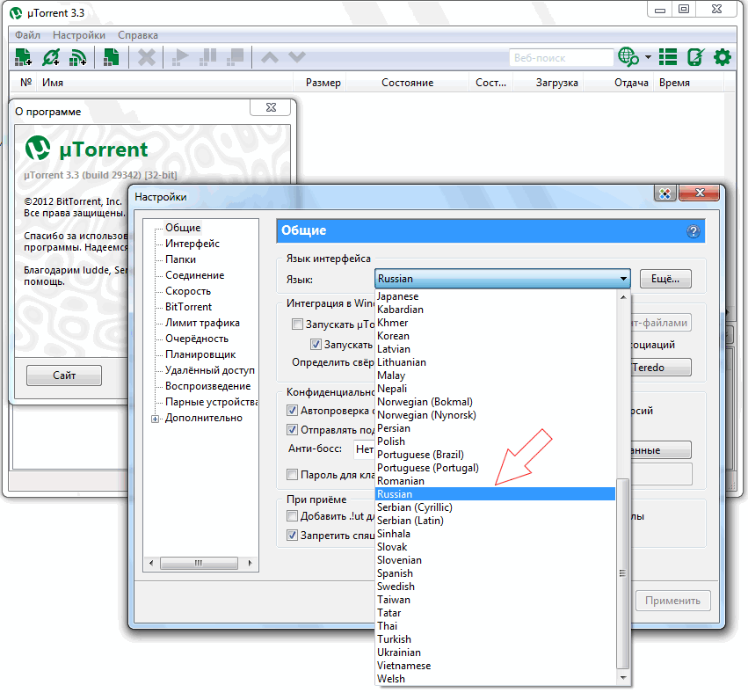Toggle Отправлять checkbox
Screen dimensions: 748x700
(x=292, y=429)
